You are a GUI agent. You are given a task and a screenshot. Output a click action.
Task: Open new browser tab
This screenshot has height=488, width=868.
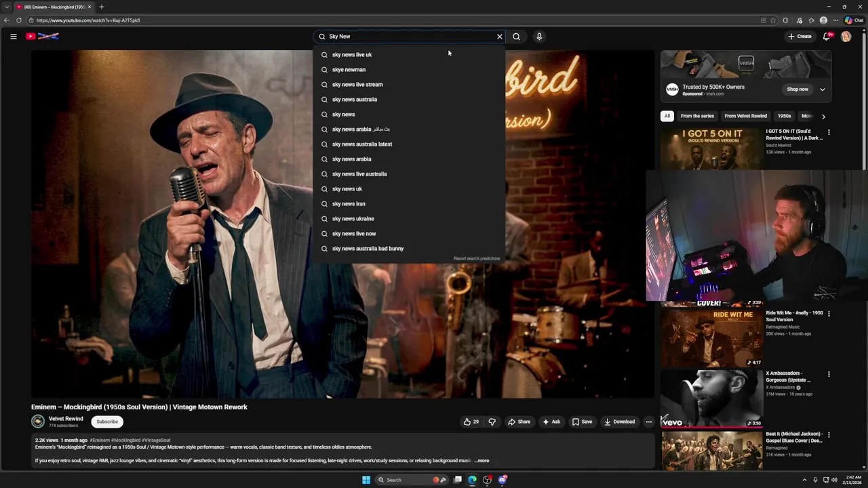pyautogui.click(x=101, y=7)
